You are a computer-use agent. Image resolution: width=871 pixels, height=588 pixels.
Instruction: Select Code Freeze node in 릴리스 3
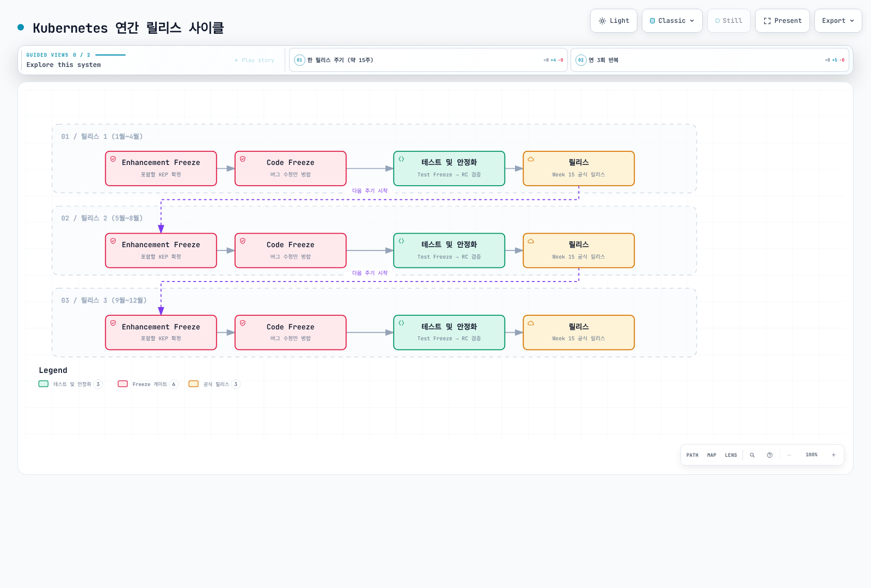(x=291, y=333)
